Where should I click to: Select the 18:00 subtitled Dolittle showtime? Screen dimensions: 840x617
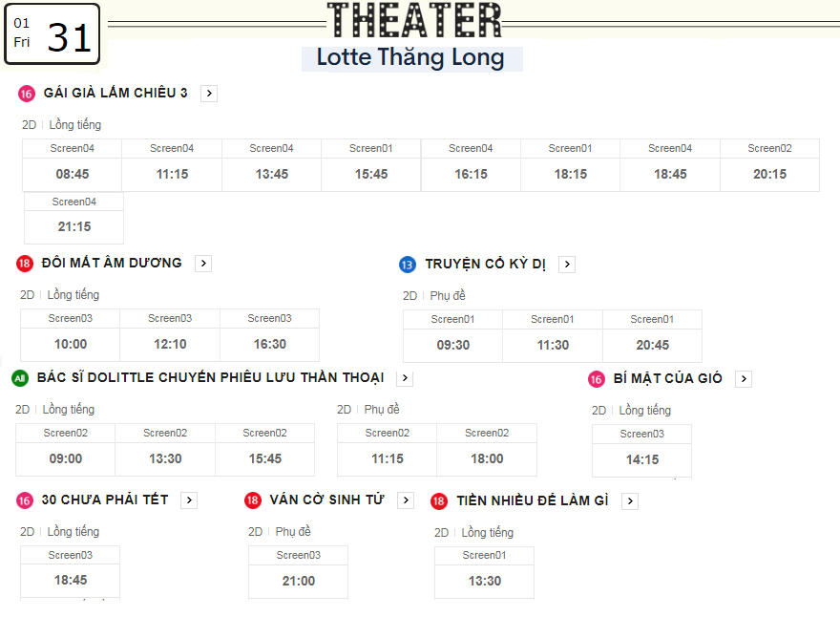487,450
